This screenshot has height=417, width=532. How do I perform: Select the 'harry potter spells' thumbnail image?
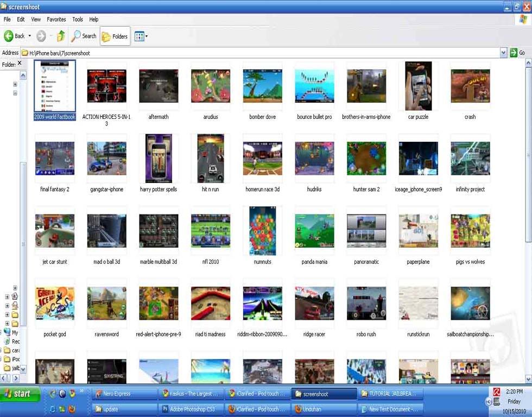(159, 159)
